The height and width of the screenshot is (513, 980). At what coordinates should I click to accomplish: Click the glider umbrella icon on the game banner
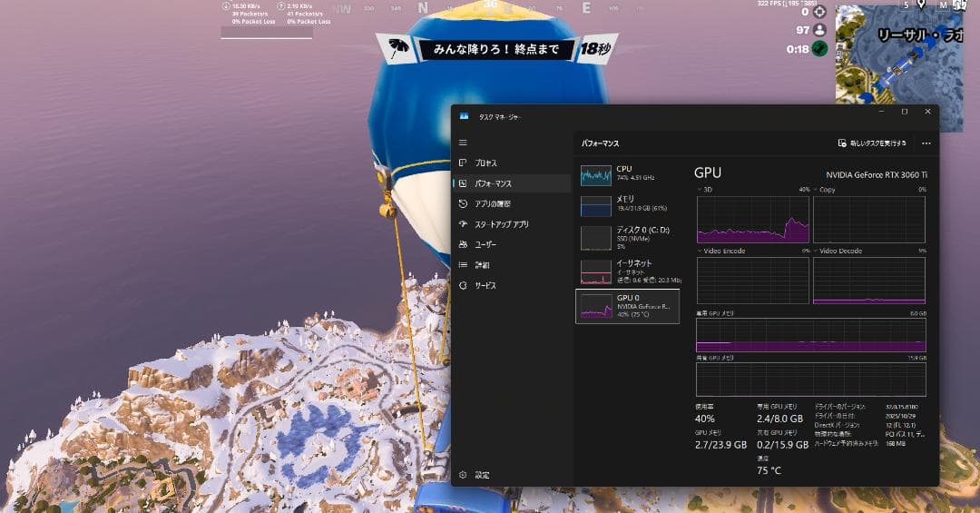(x=397, y=47)
